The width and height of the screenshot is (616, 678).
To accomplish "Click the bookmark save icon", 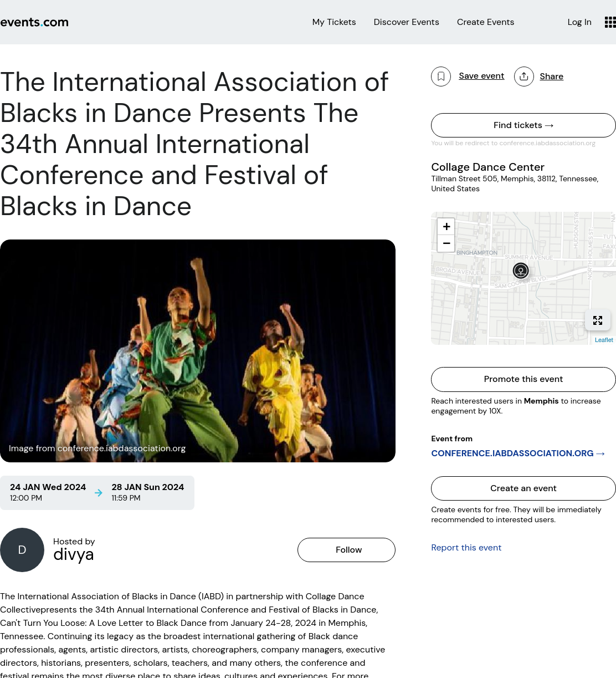I will [x=441, y=77].
